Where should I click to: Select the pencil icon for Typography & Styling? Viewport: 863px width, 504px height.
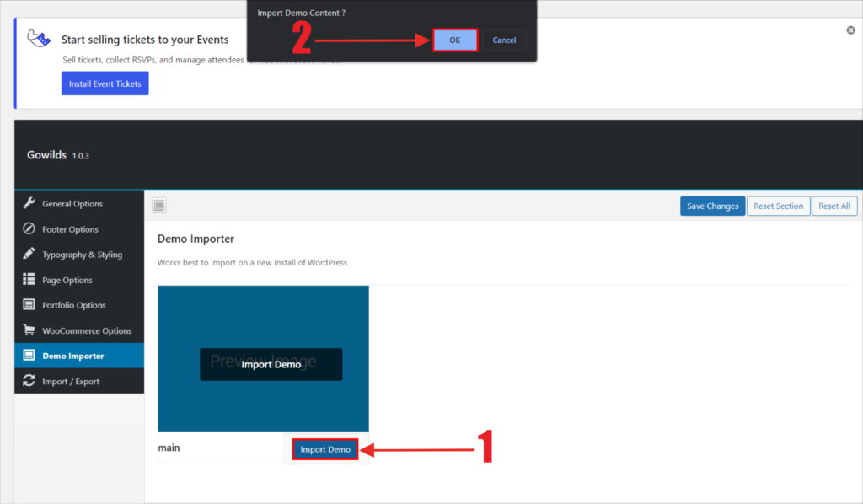pyautogui.click(x=29, y=255)
